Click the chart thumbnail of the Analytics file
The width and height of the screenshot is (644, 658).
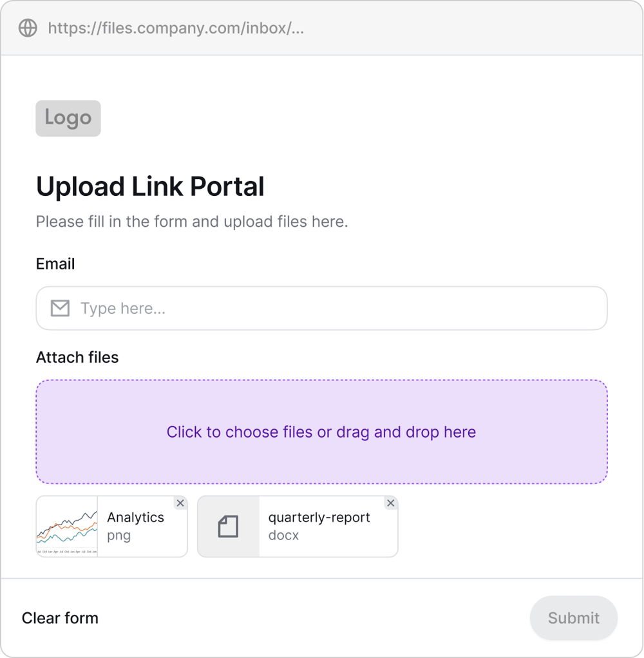click(x=67, y=526)
